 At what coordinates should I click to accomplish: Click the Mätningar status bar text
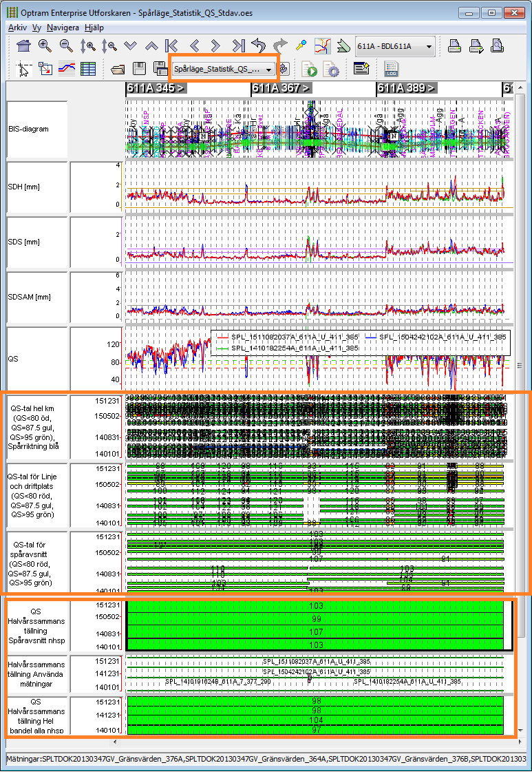coord(266,758)
